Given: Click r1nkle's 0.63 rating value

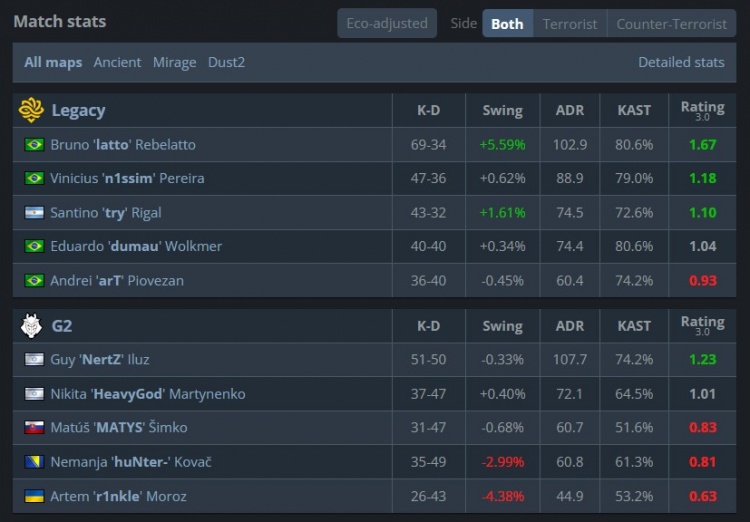Looking at the screenshot, I should (x=703, y=496).
